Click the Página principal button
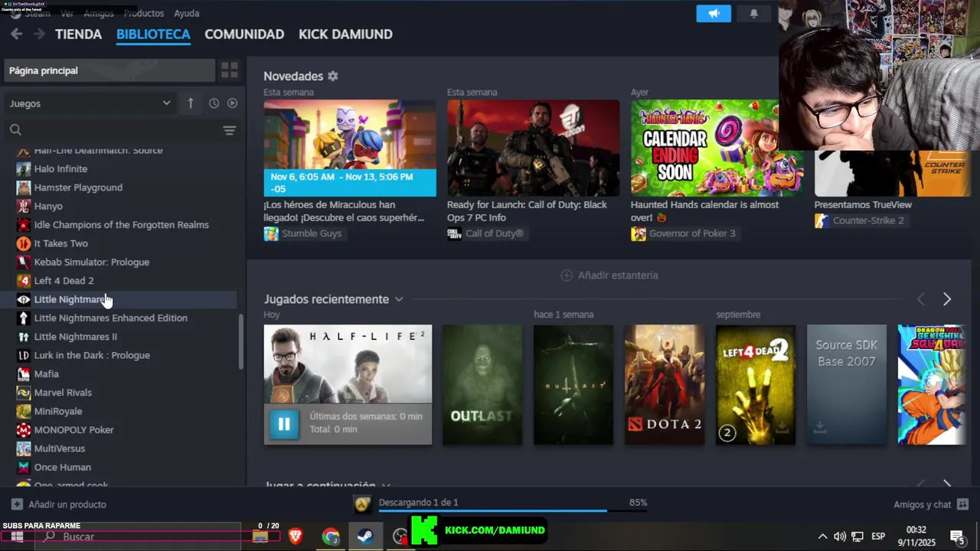Viewport: 980px width, 551px height. point(109,70)
